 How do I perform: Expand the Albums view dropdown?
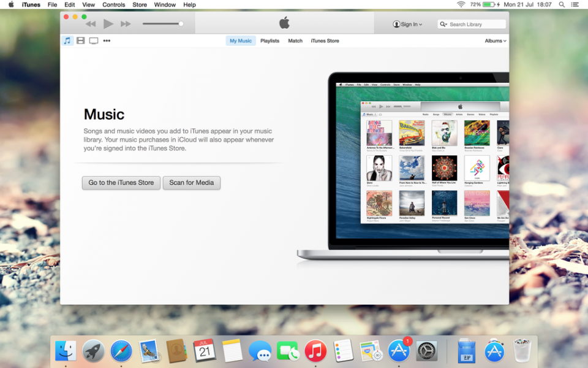(x=495, y=41)
